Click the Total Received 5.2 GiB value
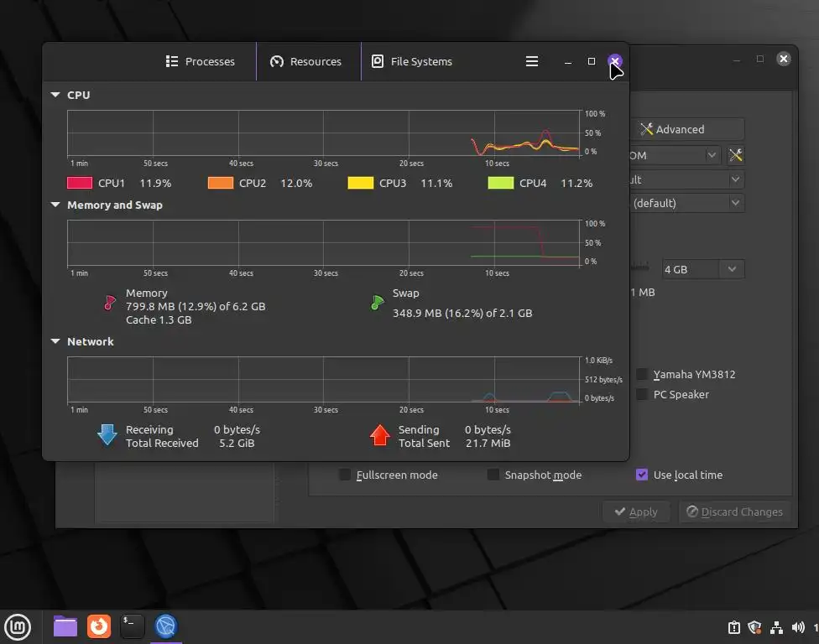The image size is (819, 644). [x=237, y=443]
